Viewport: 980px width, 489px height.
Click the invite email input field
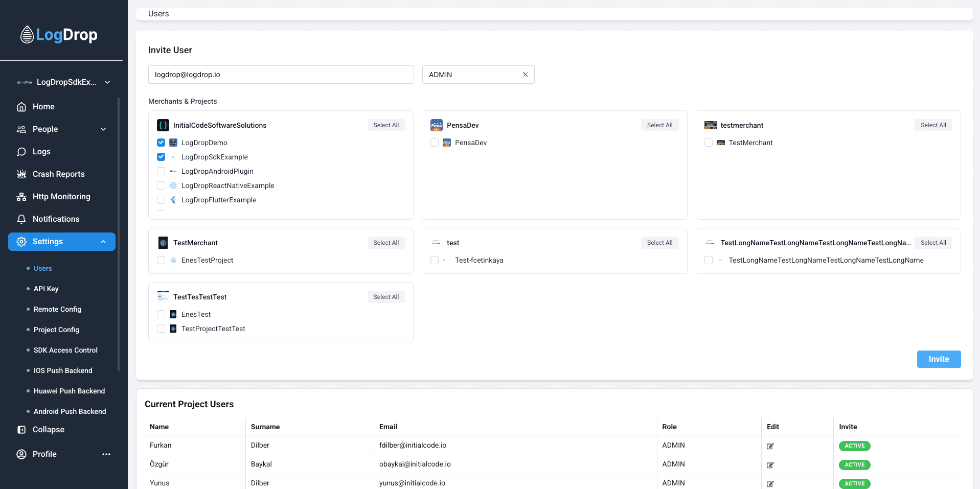click(x=281, y=75)
